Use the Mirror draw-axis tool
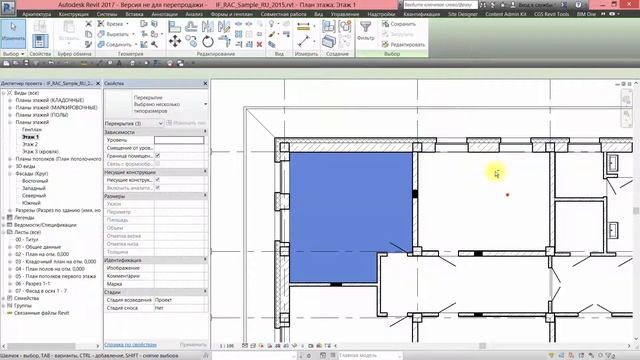640x360 pixels. click(224, 27)
